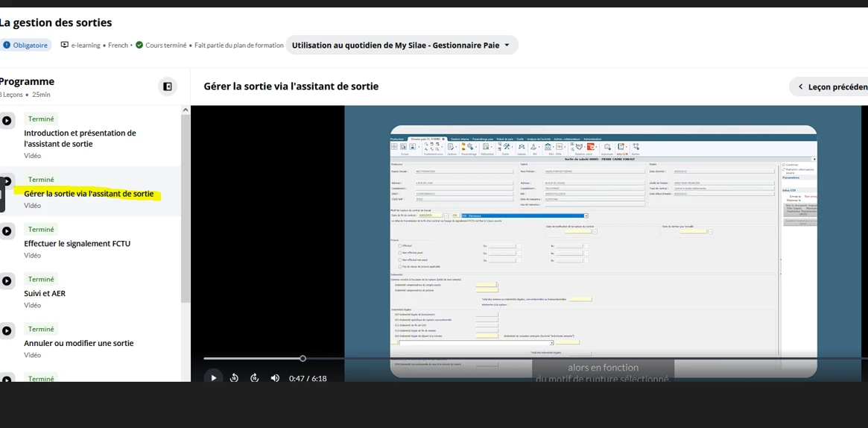Viewport: 868px width, 428px height.
Task: Click the Programme list scroll-up arrow
Action: (x=186, y=110)
